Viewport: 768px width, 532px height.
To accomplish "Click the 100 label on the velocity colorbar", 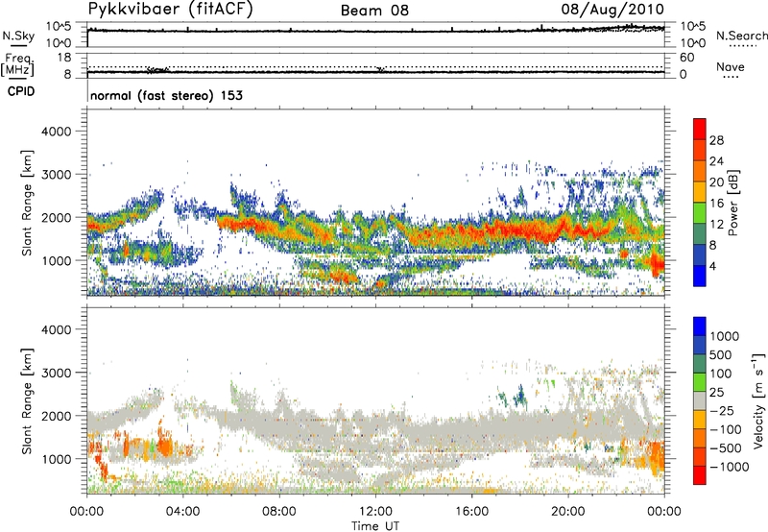I will click(x=721, y=374).
